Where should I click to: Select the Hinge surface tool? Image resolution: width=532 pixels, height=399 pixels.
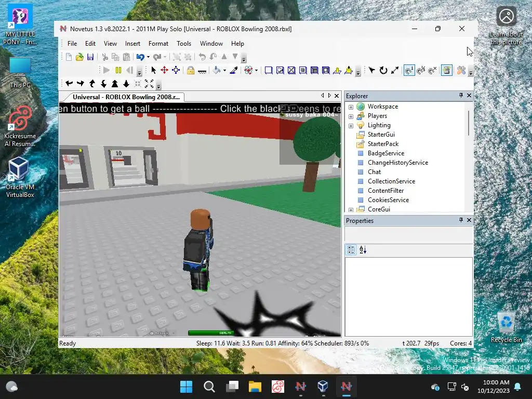coord(337,70)
